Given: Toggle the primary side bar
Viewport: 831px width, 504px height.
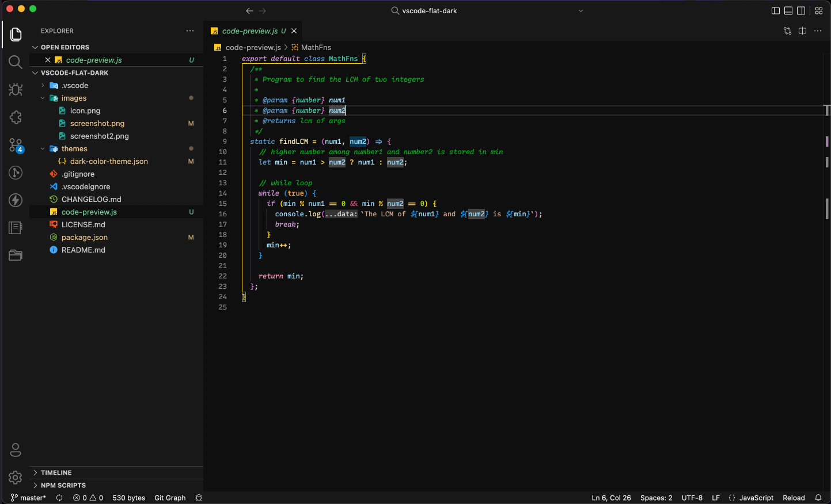Looking at the screenshot, I should pos(776,11).
